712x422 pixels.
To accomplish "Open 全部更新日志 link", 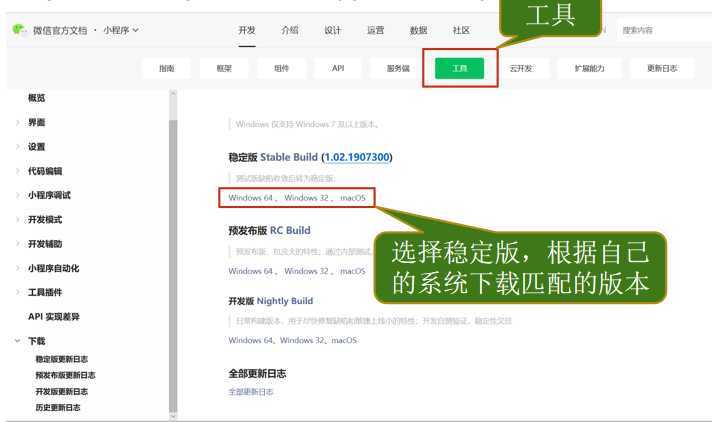I will pyautogui.click(x=251, y=392).
